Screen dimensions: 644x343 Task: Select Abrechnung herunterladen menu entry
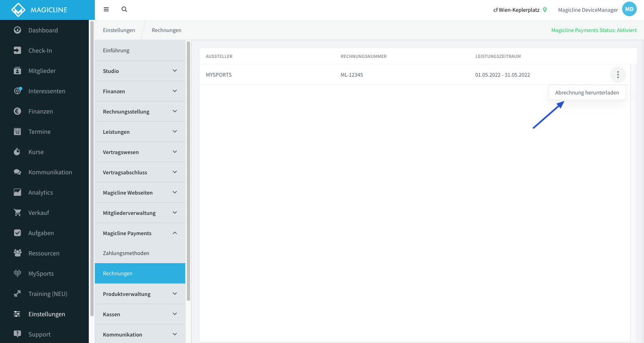tap(587, 92)
